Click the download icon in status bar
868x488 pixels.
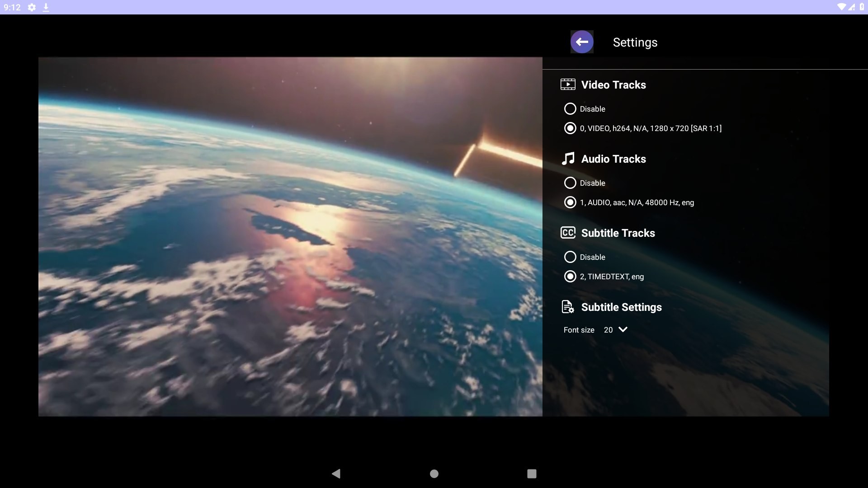pos(46,7)
